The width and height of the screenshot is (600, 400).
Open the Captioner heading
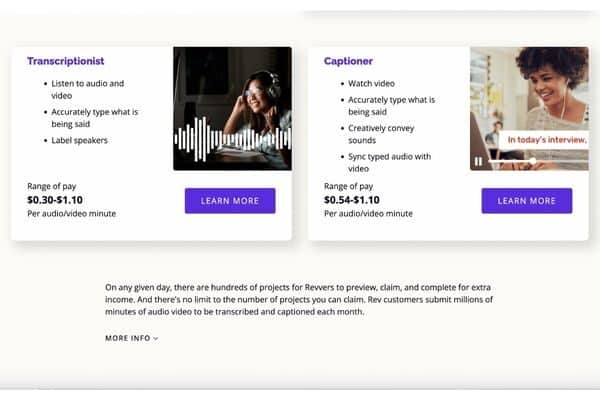coord(348,61)
